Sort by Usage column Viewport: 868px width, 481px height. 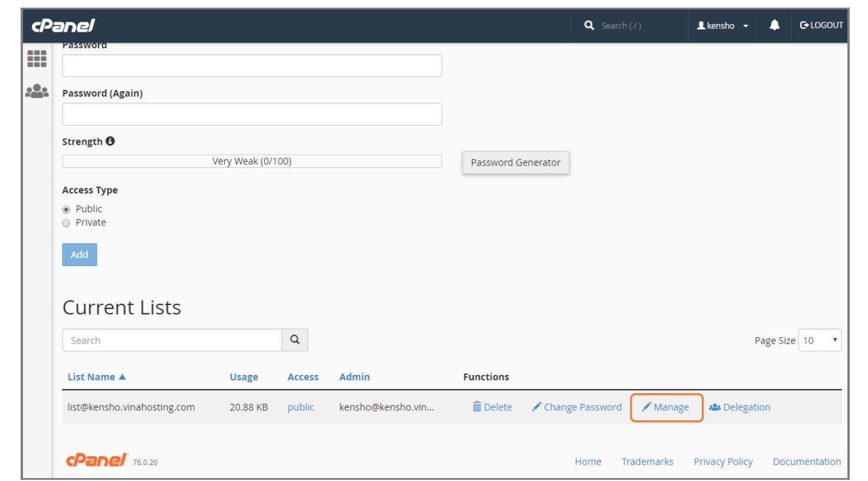(244, 377)
